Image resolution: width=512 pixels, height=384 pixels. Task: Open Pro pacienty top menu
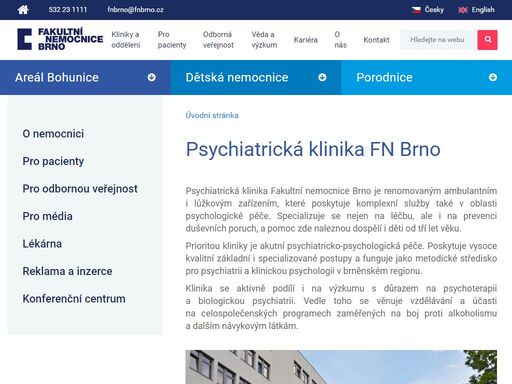172,40
